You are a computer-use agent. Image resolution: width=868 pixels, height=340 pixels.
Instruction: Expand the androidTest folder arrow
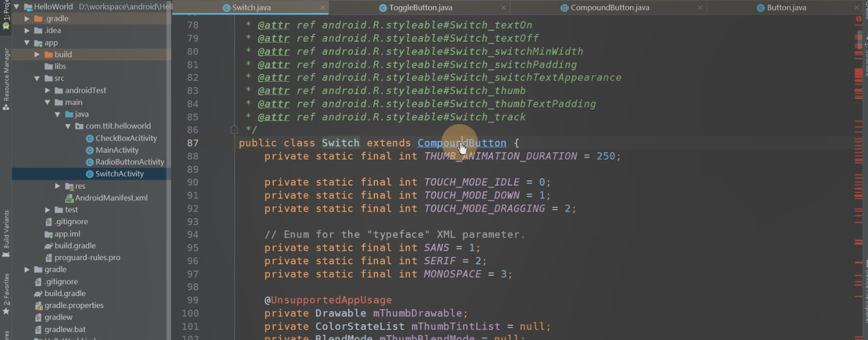47,90
